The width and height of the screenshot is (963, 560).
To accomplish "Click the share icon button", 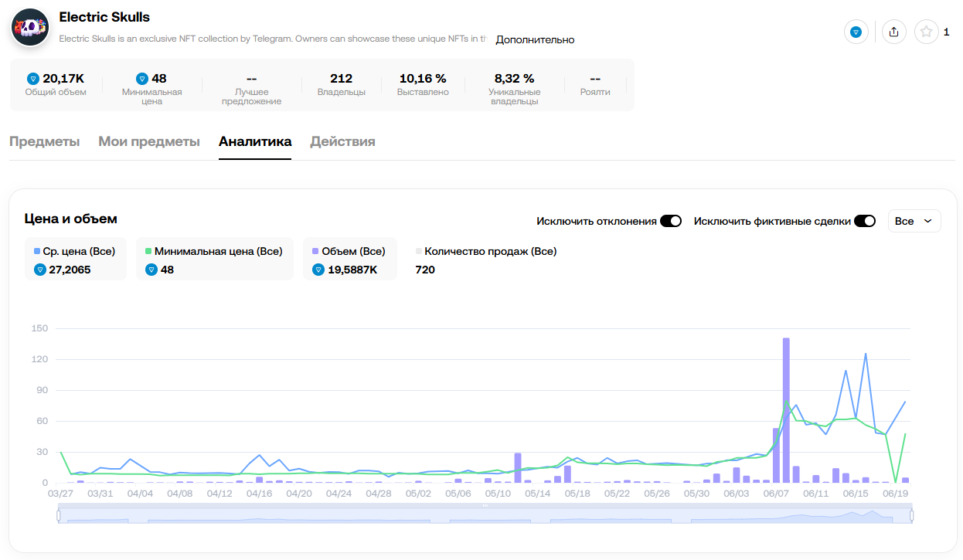I will point(893,32).
